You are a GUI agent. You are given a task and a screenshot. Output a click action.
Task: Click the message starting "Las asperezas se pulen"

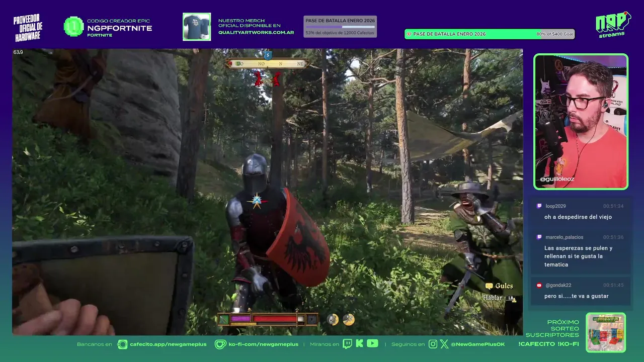579,256
